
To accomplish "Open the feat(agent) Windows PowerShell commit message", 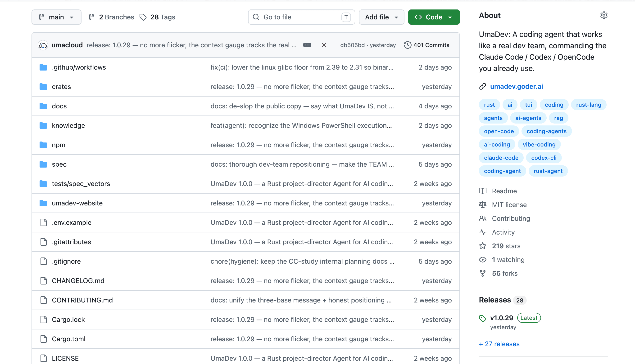I will point(301,125).
